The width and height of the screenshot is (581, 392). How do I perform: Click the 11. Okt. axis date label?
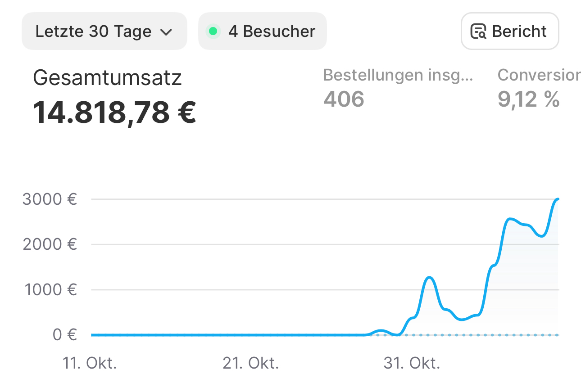[x=90, y=363]
